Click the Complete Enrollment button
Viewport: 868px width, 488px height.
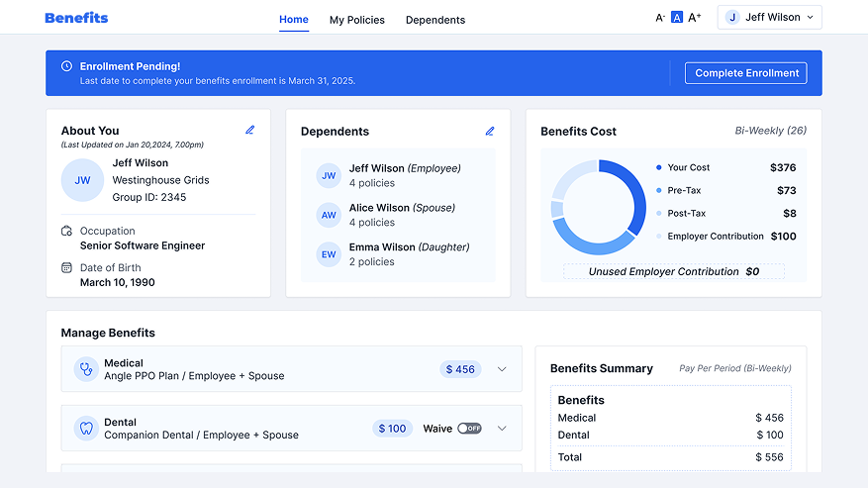coord(746,73)
